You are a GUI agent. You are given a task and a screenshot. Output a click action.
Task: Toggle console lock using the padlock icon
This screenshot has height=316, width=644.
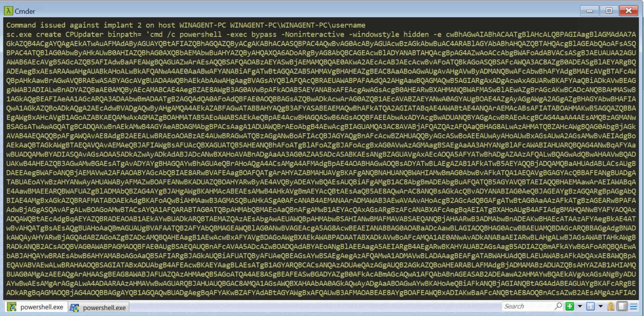611,306
